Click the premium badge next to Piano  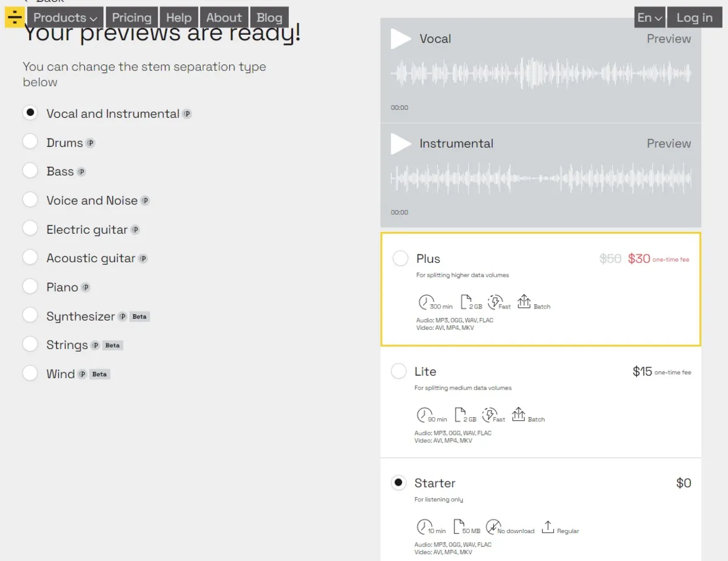[86, 287]
